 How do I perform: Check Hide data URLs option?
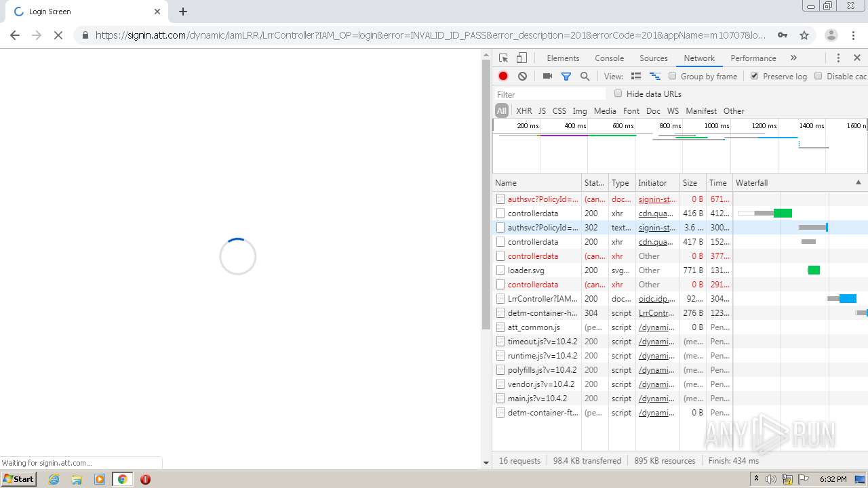pyautogui.click(x=618, y=94)
